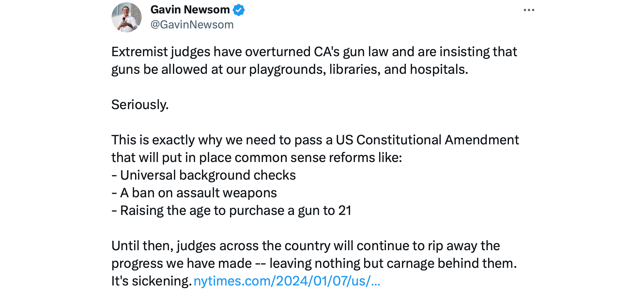Open the nytimes.com article link
This screenshot has width=644, height=292.
[x=287, y=281]
